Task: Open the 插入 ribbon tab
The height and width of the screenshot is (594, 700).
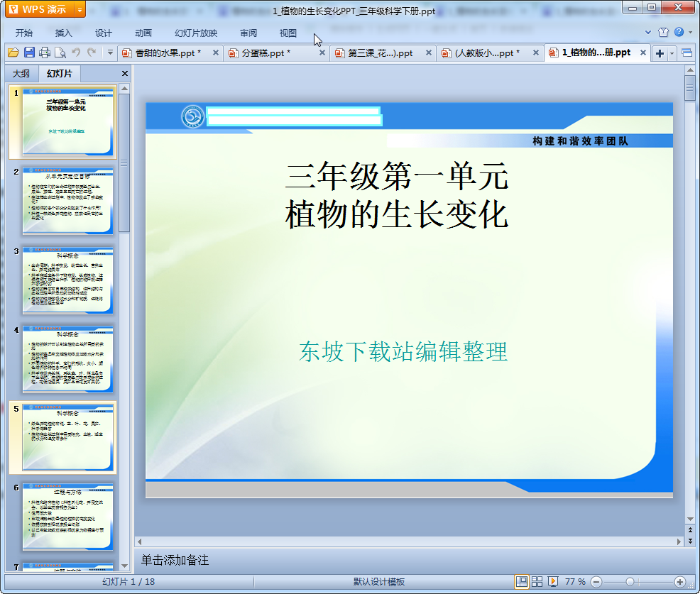Action: [x=63, y=33]
